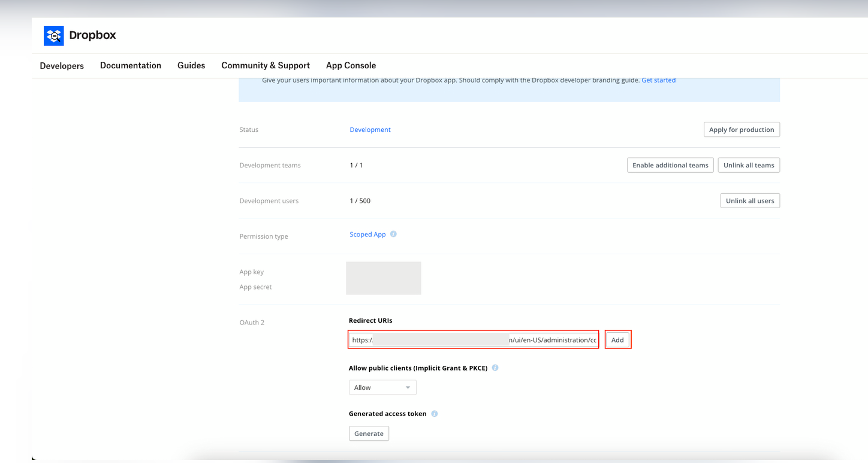Focus the Redirect URIs text field
Screen dimensions: 868x463
point(474,340)
